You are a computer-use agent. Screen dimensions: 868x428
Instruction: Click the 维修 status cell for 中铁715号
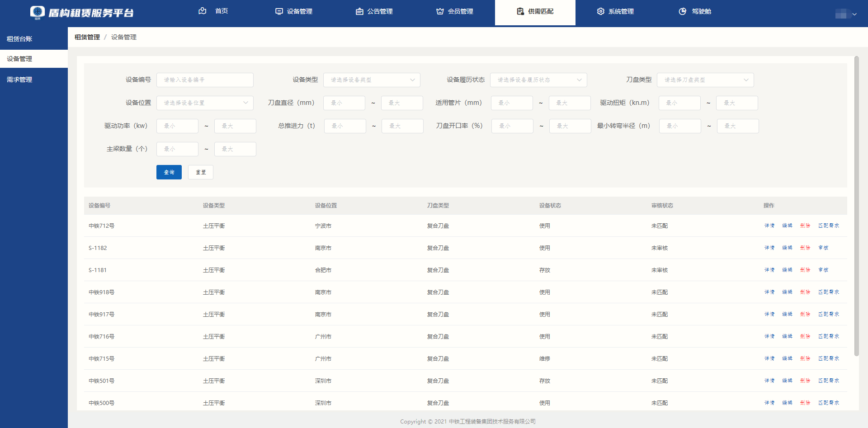click(x=545, y=359)
